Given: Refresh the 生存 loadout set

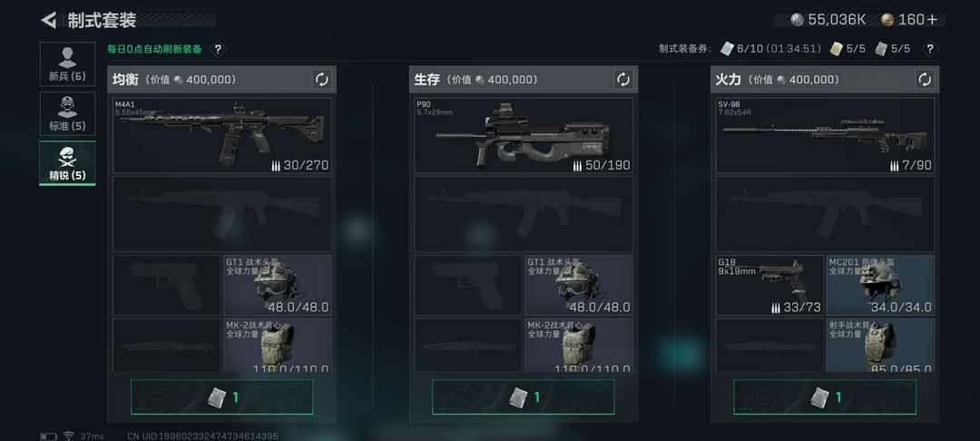Looking at the screenshot, I should (623, 79).
